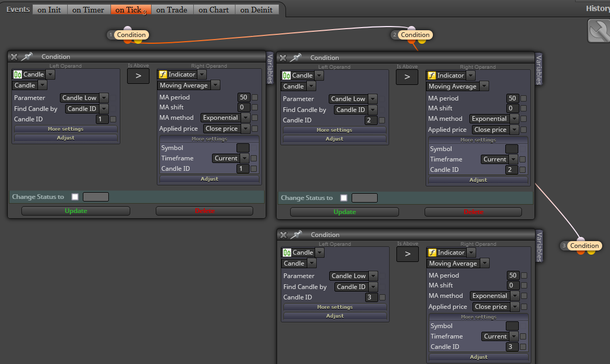Toggle MA period checkbox in first panel
This screenshot has height=364, width=610.
point(255,97)
